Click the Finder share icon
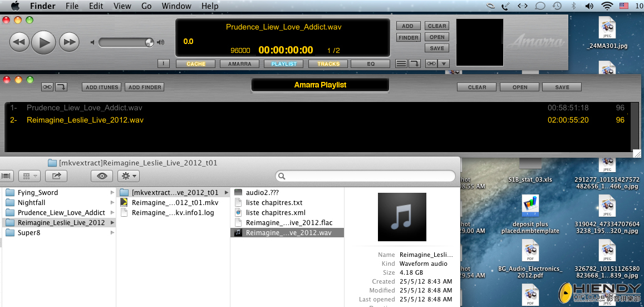 (56, 176)
